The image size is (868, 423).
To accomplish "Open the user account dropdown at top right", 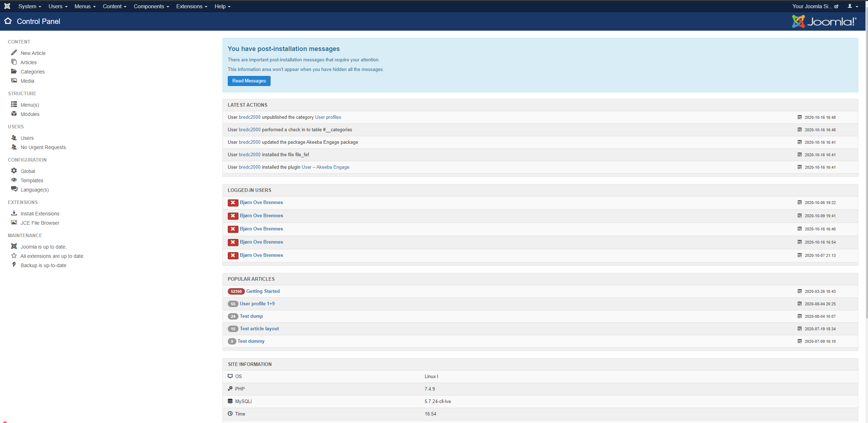I will click(853, 6).
